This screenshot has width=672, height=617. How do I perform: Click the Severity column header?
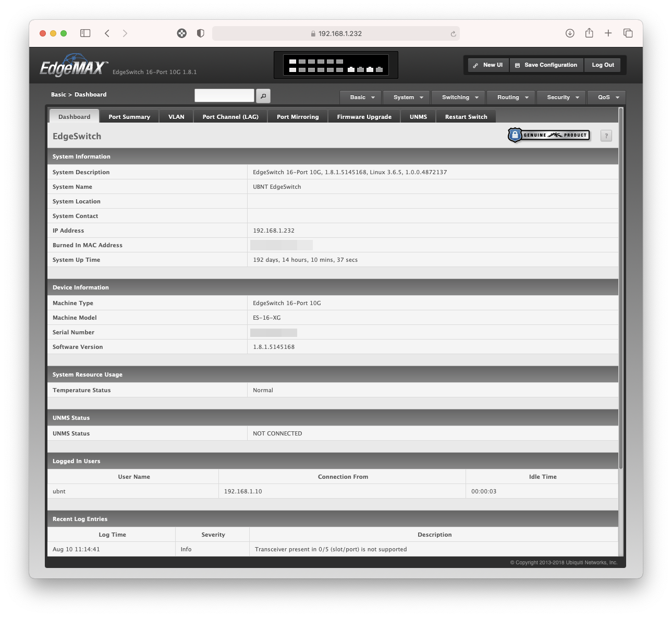coord(213,535)
